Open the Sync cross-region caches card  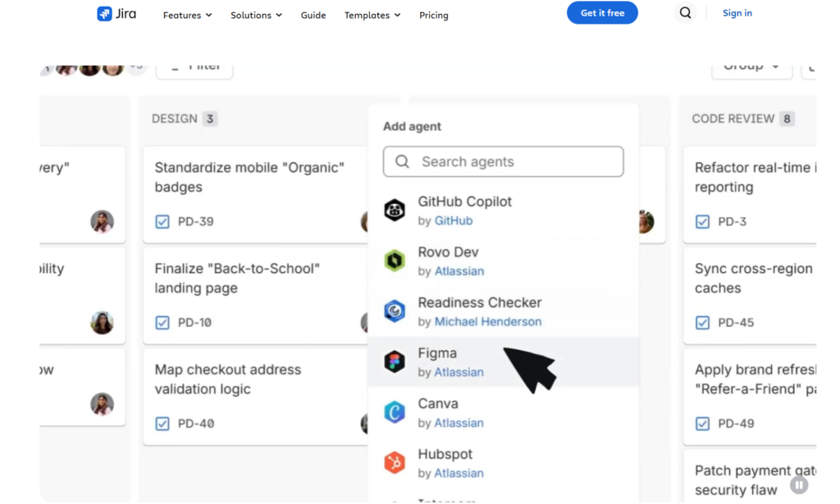pos(750,296)
